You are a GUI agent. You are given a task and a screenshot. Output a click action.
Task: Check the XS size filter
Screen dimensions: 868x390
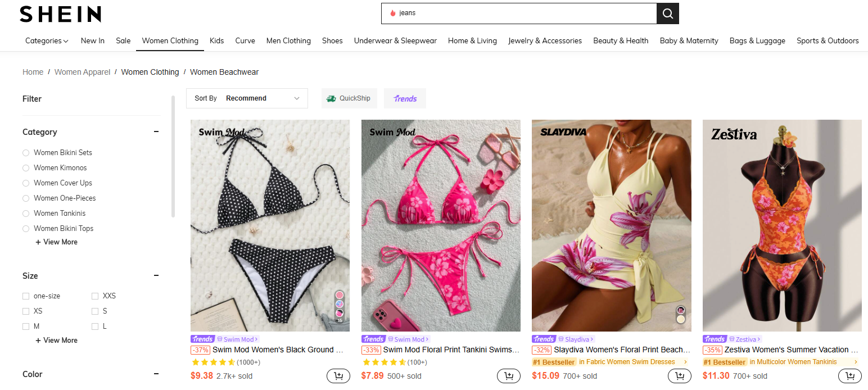coord(26,311)
